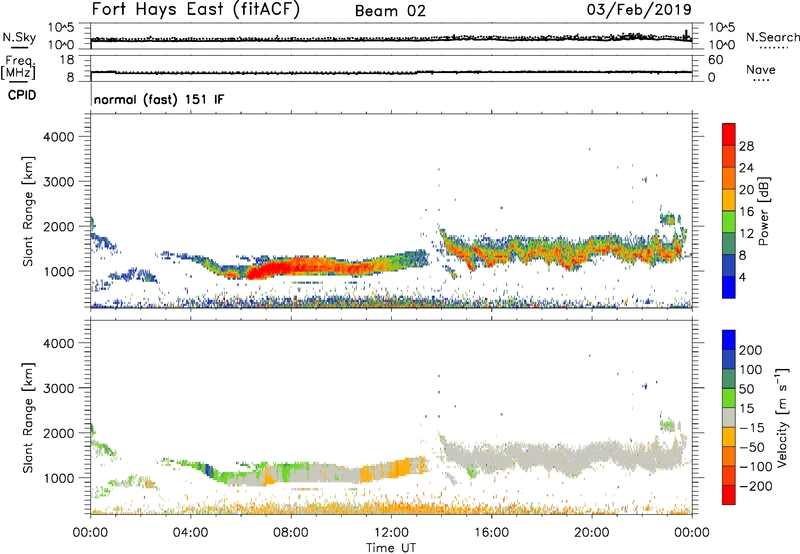Click the '3000' tick in the velocity panel
The width and height of the screenshot is (800, 554).
pos(58,388)
